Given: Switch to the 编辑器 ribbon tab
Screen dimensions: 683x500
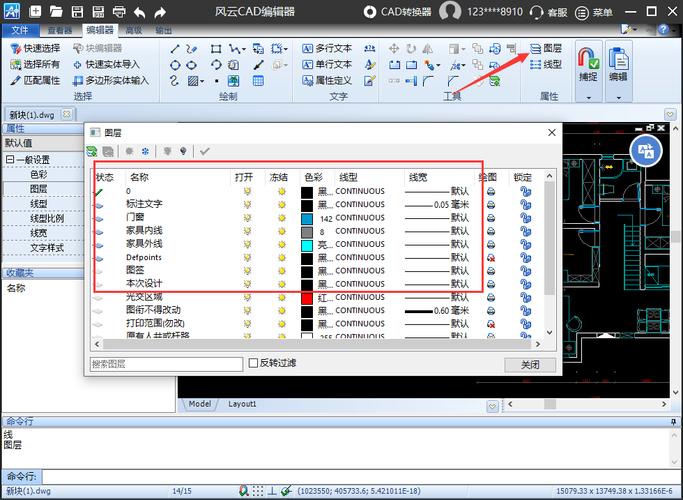Looking at the screenshot, I should 100,30.
